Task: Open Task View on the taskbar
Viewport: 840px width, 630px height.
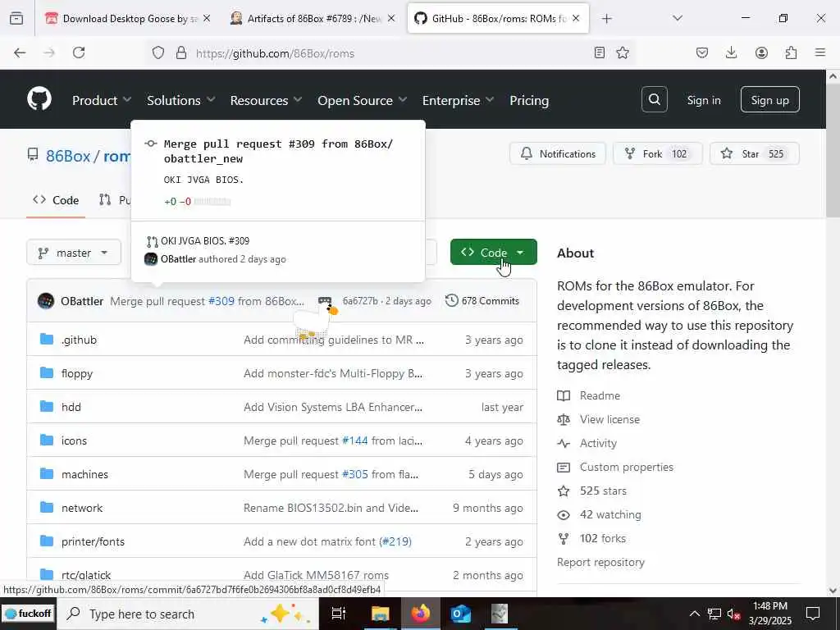Action: (x=339, y=614)
